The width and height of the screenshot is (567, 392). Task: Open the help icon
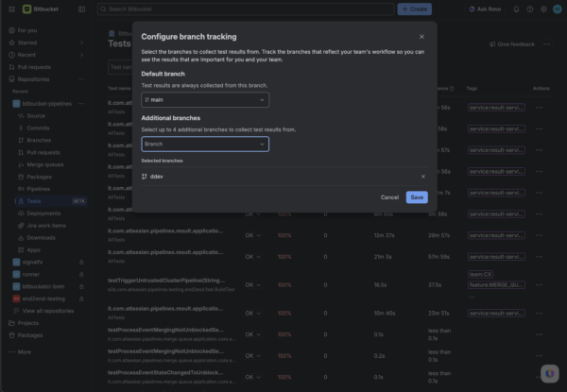530,9
